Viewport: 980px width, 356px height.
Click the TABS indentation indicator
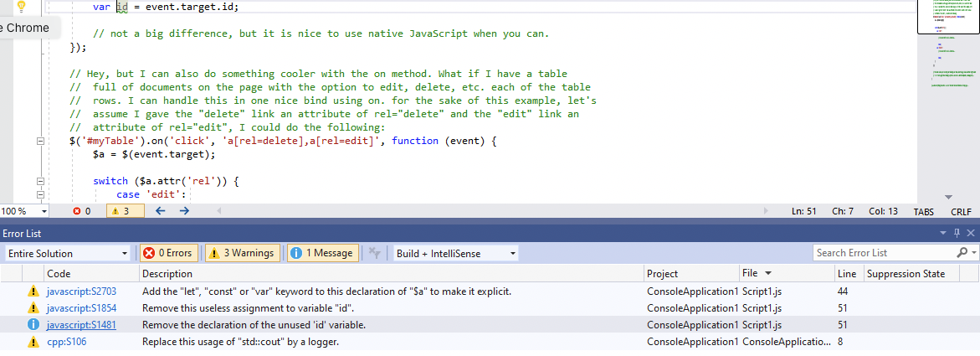coord(923,211)
